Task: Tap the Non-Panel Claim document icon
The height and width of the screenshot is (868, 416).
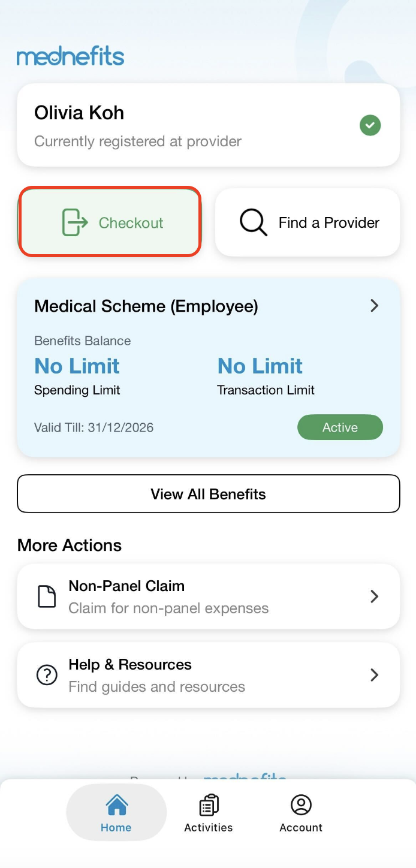Action: pyautogui.click(x=47, y=596)
